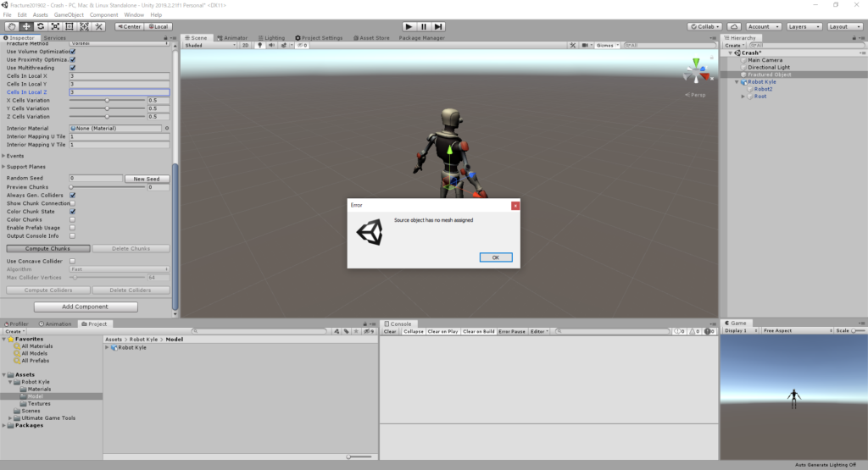
Task: Open the Collab dropdown
Action: pyautogui.click(x=704, y=26)
